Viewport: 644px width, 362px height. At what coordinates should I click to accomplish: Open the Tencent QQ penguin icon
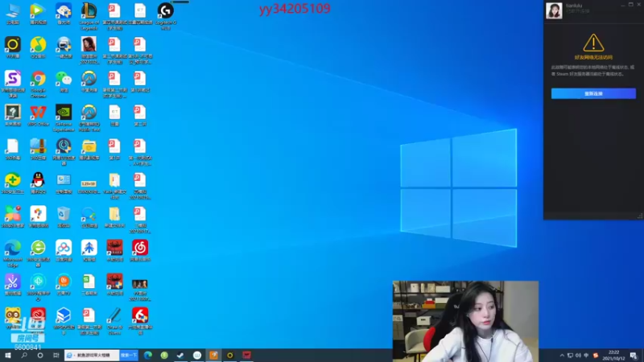[38, 180]
